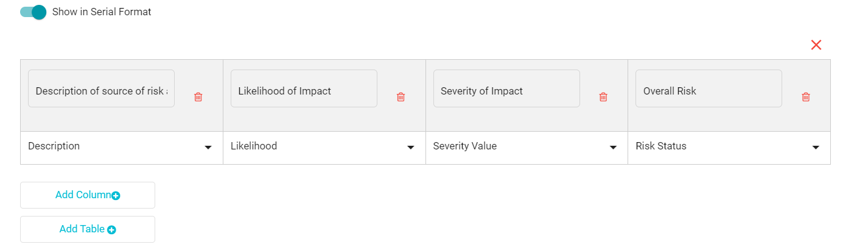Viewport: 868px width, 247px height.
Task: Open the Severity Value dropdown
Action: click(x=527, y=147)
